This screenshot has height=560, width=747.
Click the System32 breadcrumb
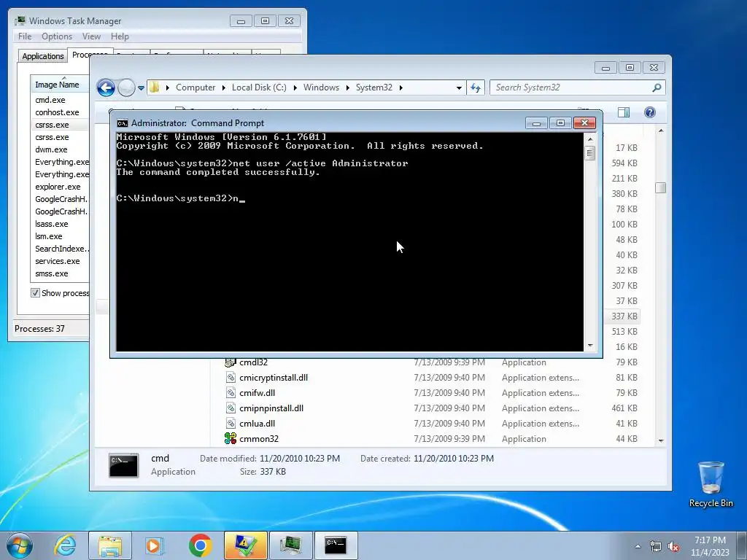(374, 87)
